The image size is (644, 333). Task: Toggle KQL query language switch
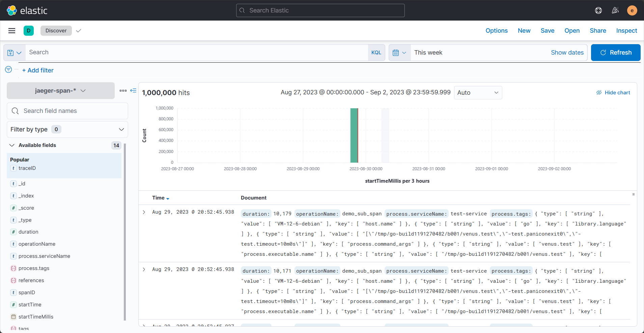click(376, 53)
